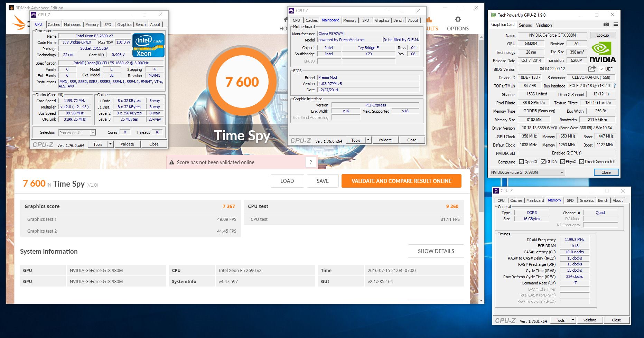644x338 pixels.
Task: Click the Driver Version field in GPU-Z
Action: tap(567, 128)
